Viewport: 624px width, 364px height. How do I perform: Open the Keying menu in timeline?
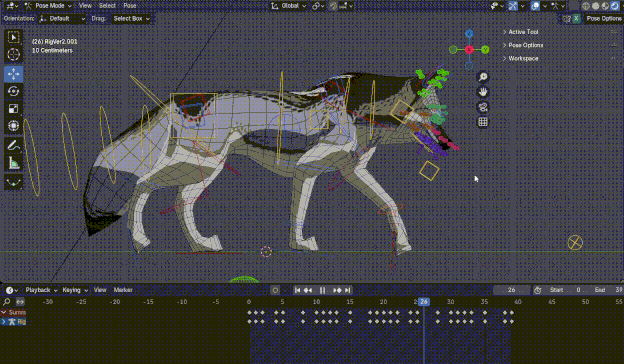click(x=74, y=290)
